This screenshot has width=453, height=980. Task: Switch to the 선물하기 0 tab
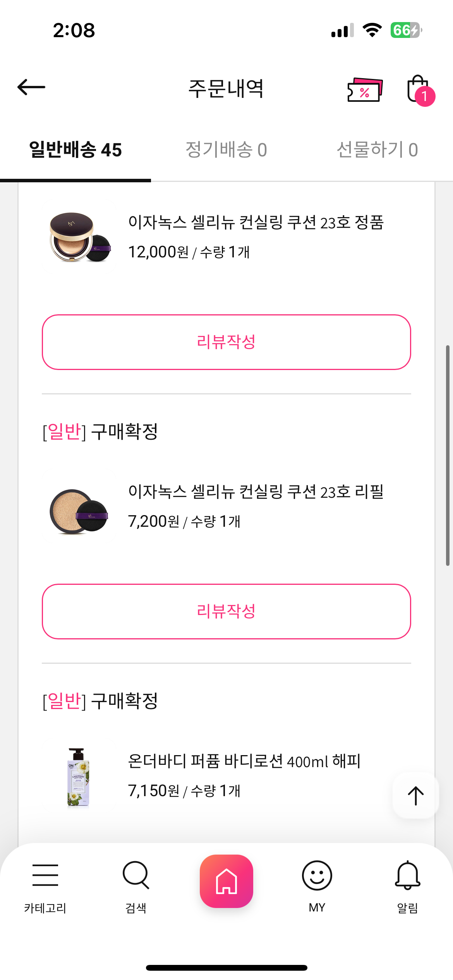(377, 150)
